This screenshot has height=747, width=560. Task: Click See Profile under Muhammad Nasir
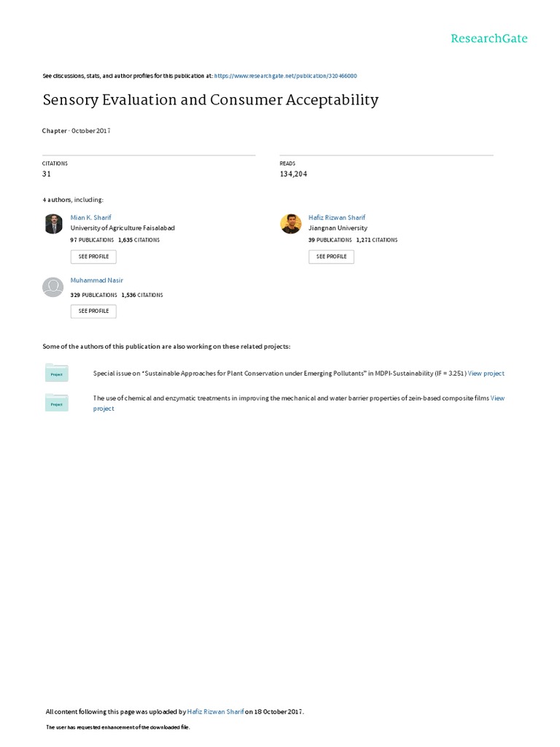[93, 311]
